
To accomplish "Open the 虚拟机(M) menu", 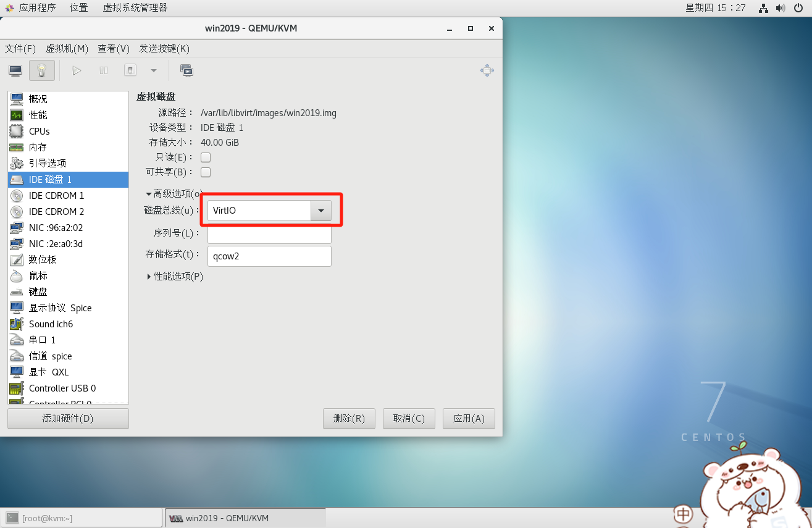I will coord(67,48).
